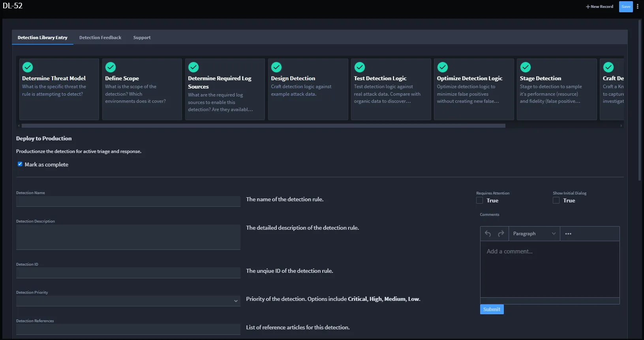644x340 pixels.
Task: Click the green check icon on Stage Detection
Action: pyautogui.click(x=526, y=67)
